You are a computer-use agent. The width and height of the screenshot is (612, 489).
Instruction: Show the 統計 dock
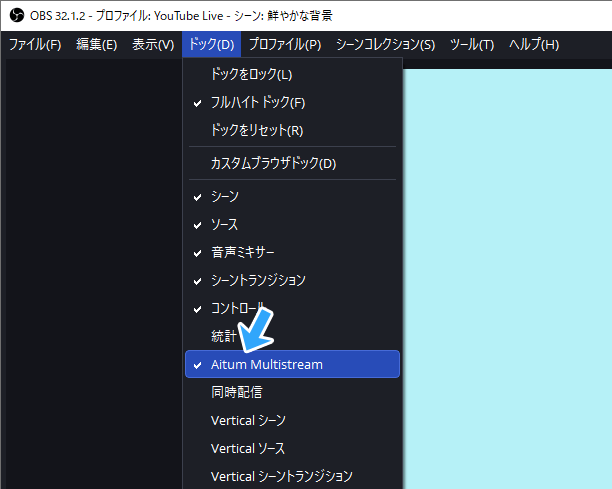click(x=292, y=336)
